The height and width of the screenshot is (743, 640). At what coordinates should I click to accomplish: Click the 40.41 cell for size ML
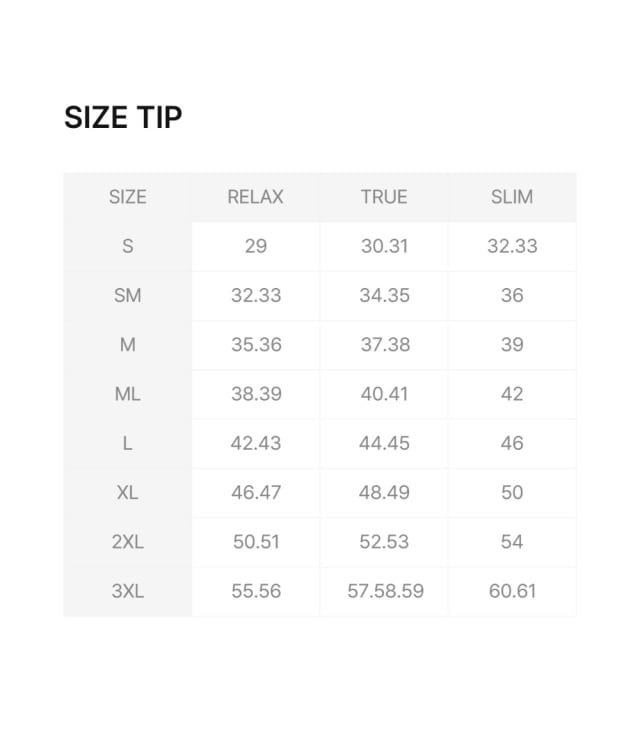pyautogui.click(x=384, y=394)
